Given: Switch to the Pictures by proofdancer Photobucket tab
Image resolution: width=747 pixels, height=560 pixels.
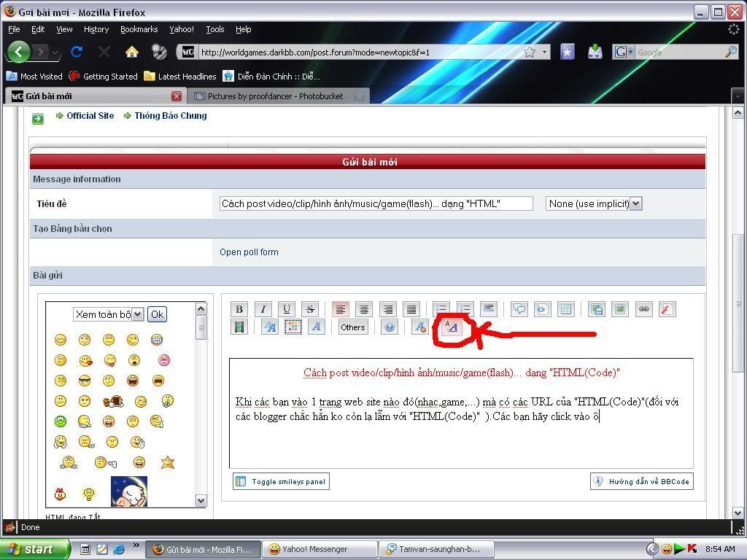Looking at the screenshot, I should [277, 96].
